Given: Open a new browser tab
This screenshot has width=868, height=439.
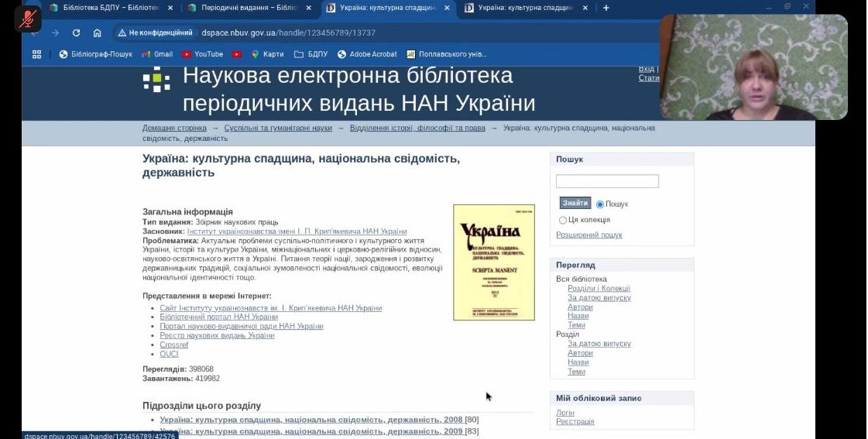Looking at the screenshot, I should (606, 8).
